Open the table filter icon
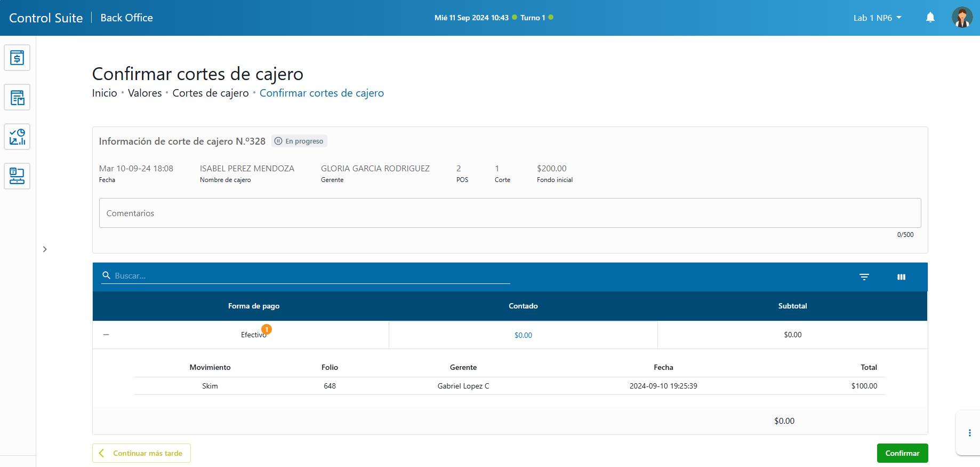 click(x=864, y=276)
